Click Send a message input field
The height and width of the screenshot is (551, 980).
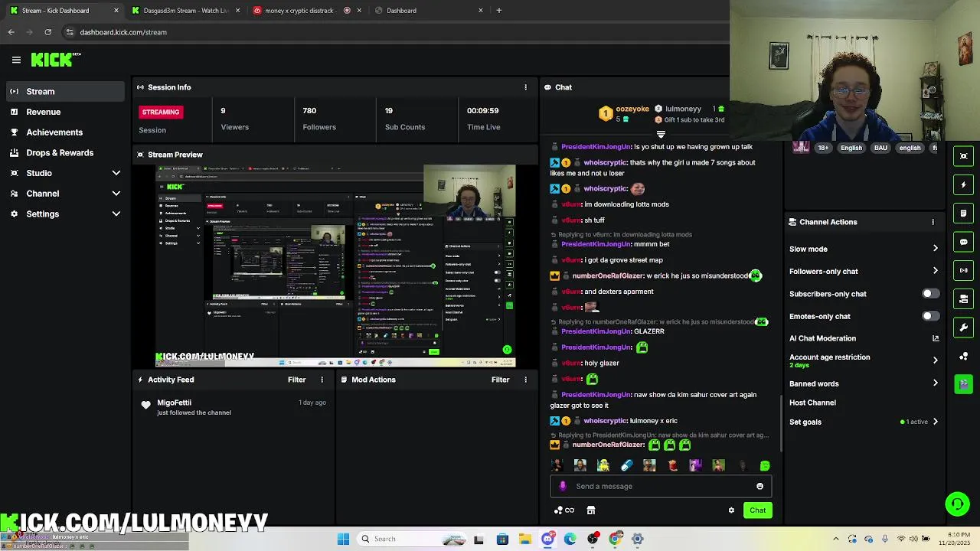pos(661,486)
